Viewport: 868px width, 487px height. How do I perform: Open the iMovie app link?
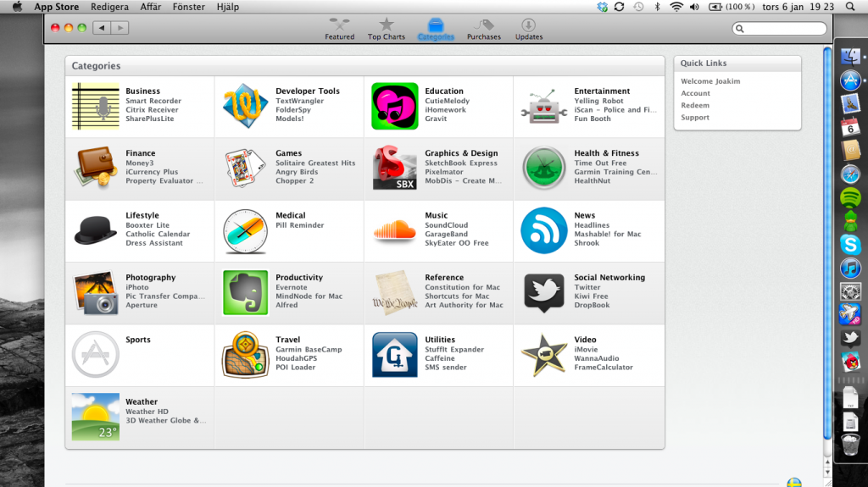click(586, 349)
